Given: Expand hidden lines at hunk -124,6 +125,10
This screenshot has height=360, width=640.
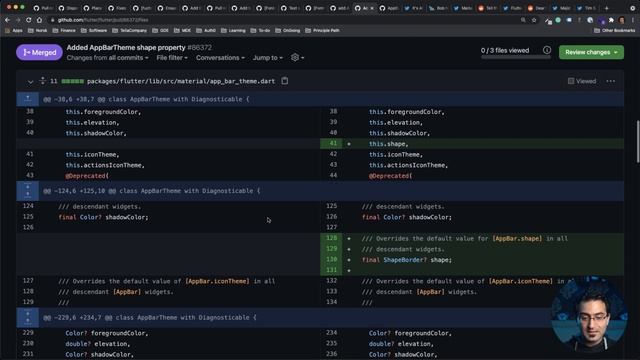Looking at the screenshot, I should (27, 191).
